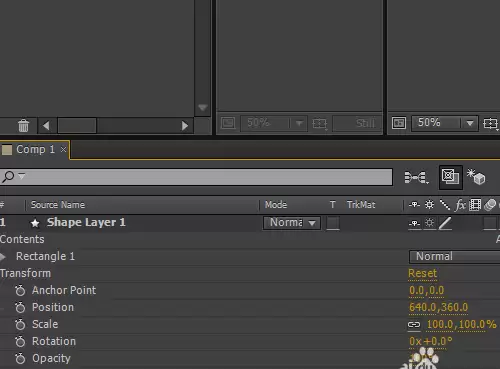Toggle Always Preview in the dimmed middle viewer
This screenshot has height=369, width=500.
click(x=228, y=123)
